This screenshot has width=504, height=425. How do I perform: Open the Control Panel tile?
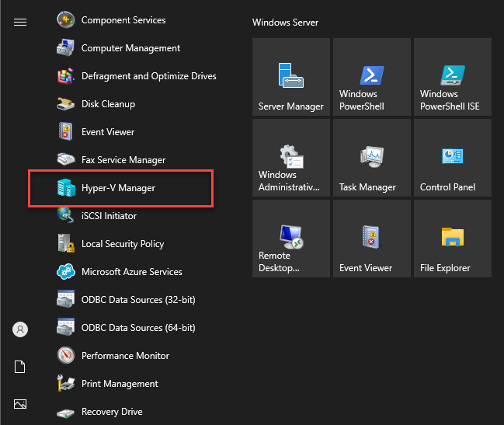coord(453,158)
